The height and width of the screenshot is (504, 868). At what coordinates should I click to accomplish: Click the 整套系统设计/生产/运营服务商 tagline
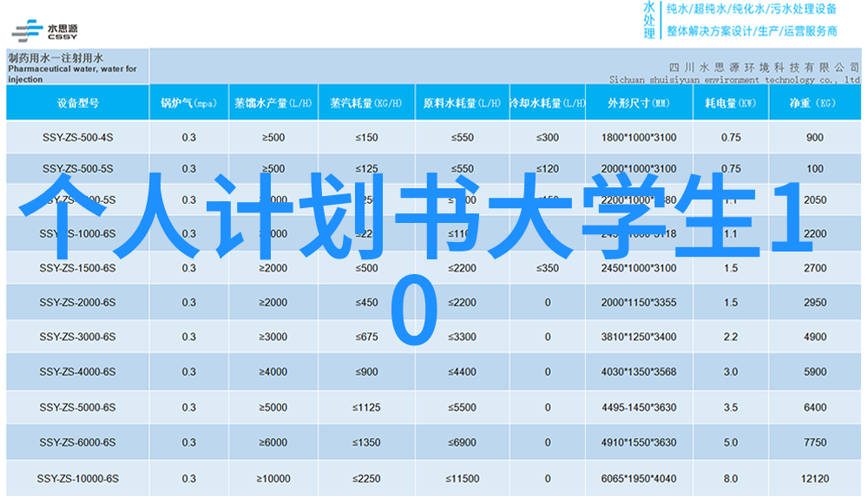[752, 31]
